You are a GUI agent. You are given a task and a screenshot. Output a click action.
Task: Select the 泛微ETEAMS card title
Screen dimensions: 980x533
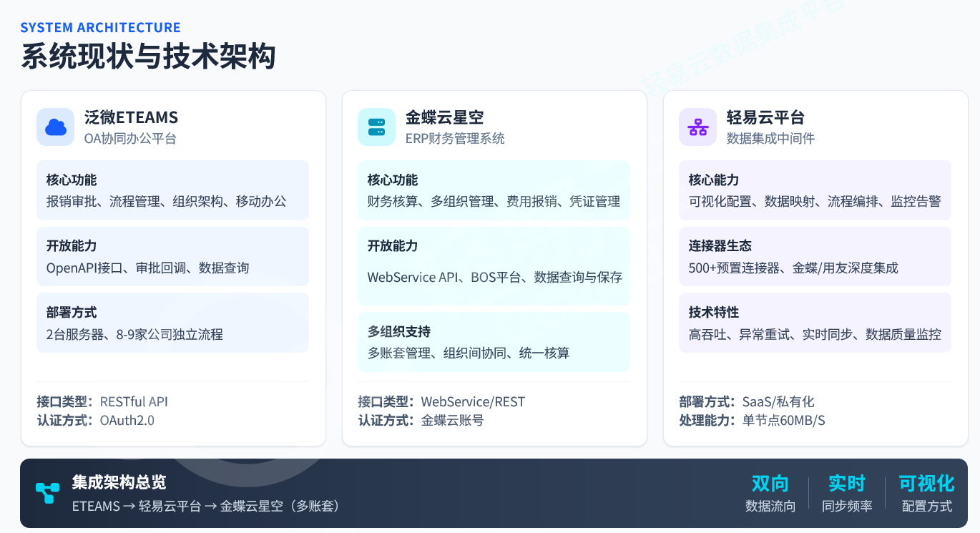click(x=131, y=117)
